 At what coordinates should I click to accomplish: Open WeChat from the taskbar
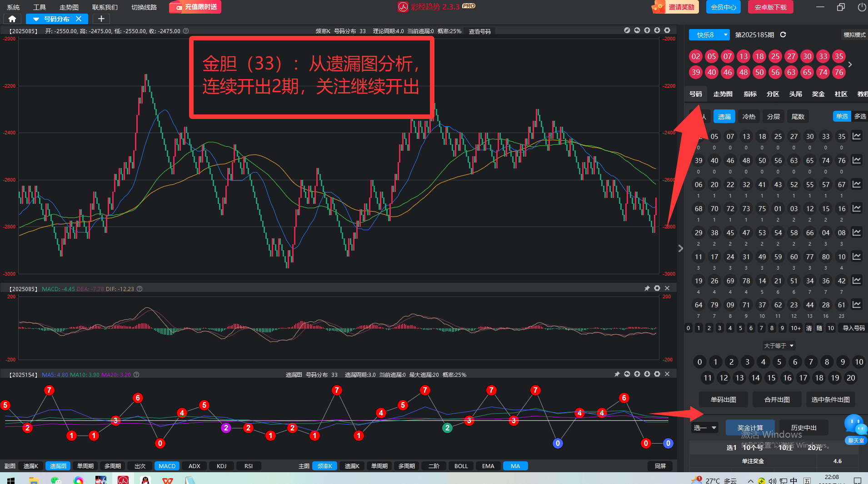tap(56, 480)
